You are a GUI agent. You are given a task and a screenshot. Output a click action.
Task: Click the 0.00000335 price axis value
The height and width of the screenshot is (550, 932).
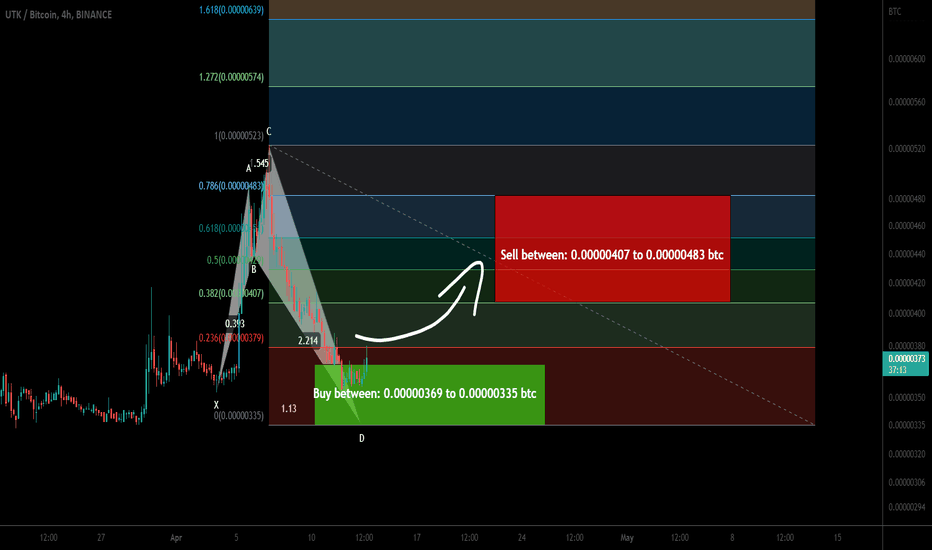pyautogui.click(x=907, y=425)
